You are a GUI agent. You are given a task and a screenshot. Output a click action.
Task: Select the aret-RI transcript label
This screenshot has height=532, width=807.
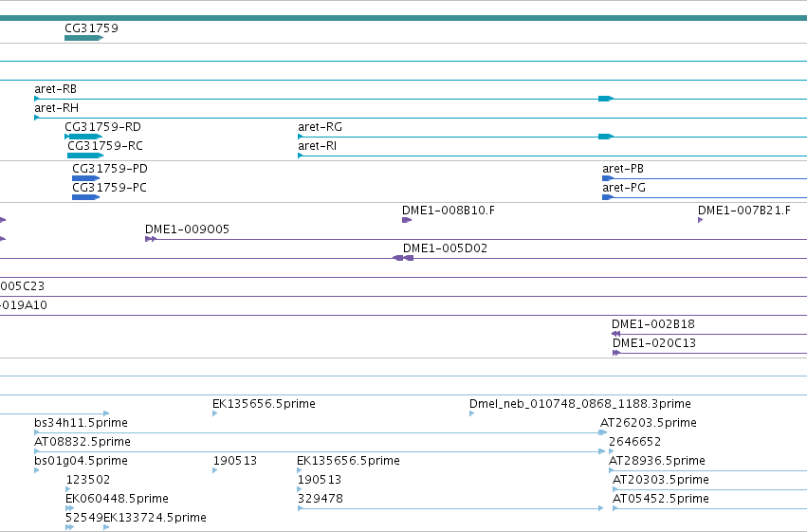point(317,146)
